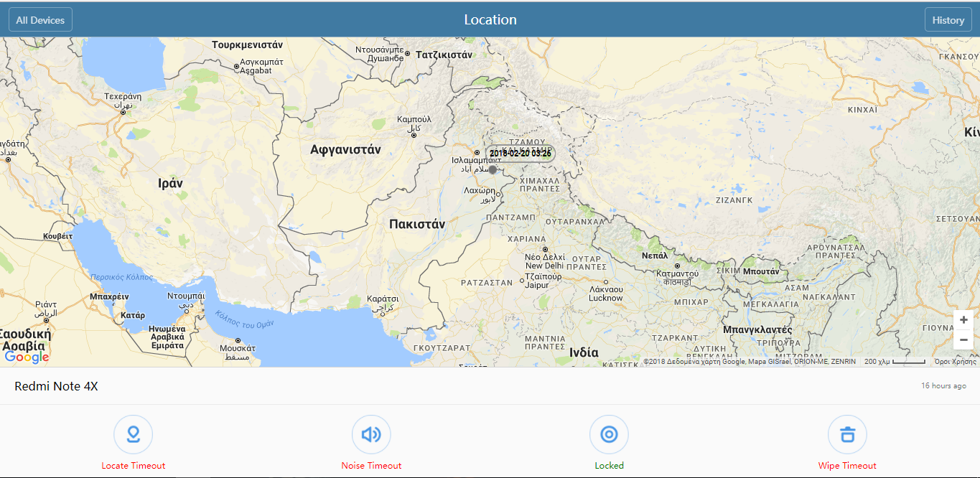980x478 pixels.
Task: Click the Lucknow city label
Action: (x=606, y=298)
